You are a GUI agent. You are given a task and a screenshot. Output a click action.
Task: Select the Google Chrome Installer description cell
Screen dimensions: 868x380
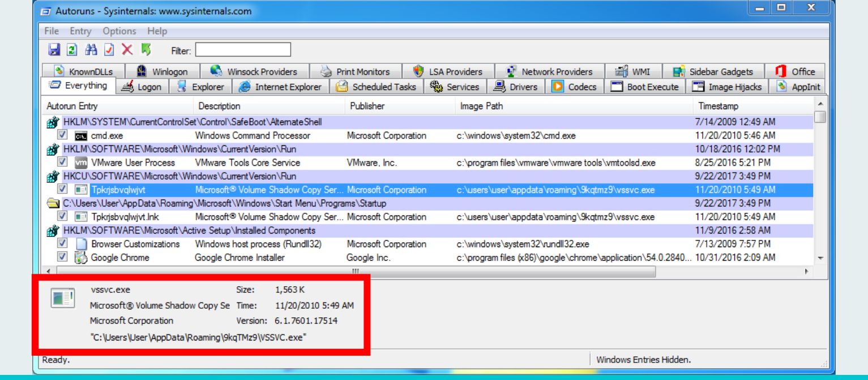[x=240, y=258]
